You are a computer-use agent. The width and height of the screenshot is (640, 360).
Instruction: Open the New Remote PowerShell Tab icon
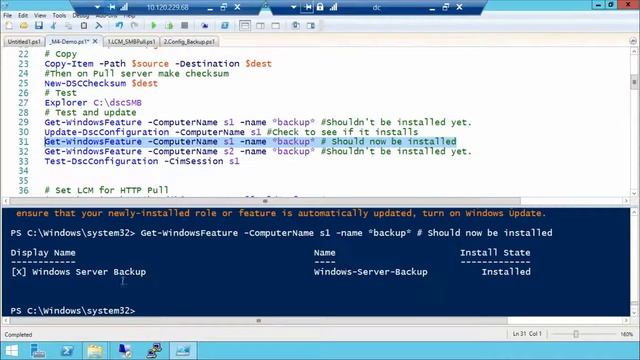coord(204,26)
